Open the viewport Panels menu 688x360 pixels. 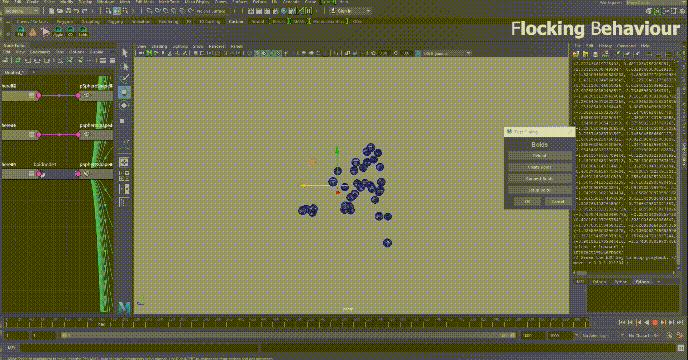236,46
